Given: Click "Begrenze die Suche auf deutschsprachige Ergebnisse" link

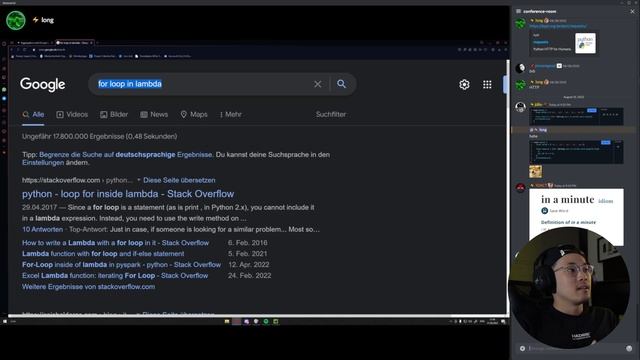Looking at the screenshot, I should 126,155.
